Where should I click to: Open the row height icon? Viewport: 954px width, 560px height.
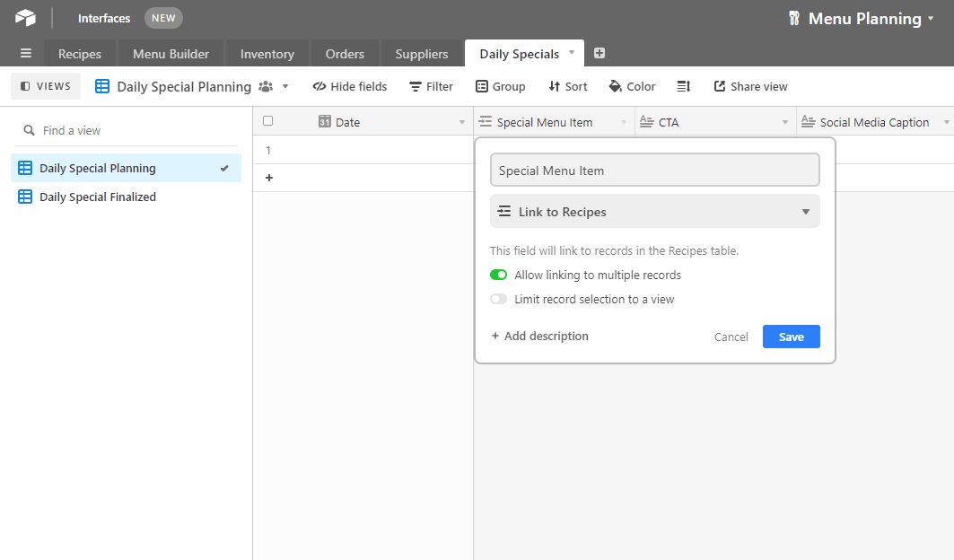(684, 86)
